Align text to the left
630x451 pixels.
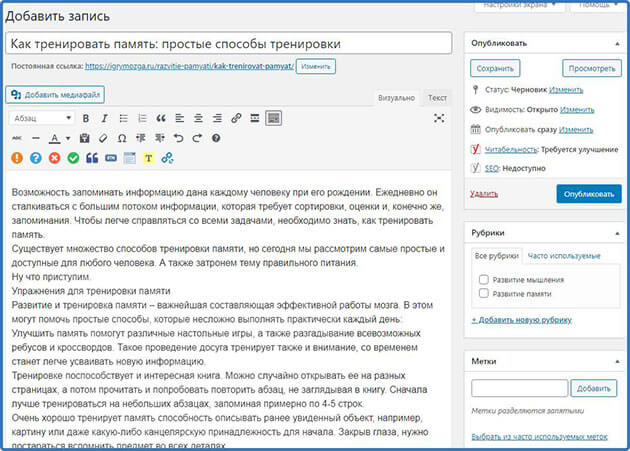(180, 118)
